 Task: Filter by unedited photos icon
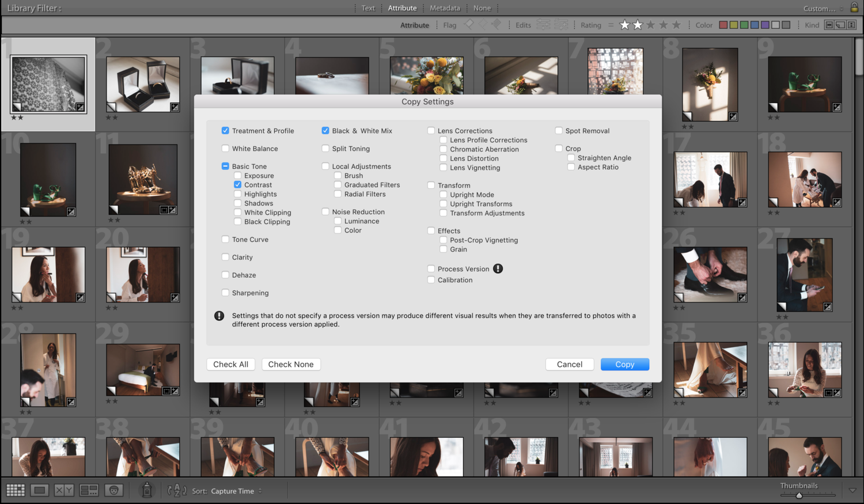click(561, 24)
